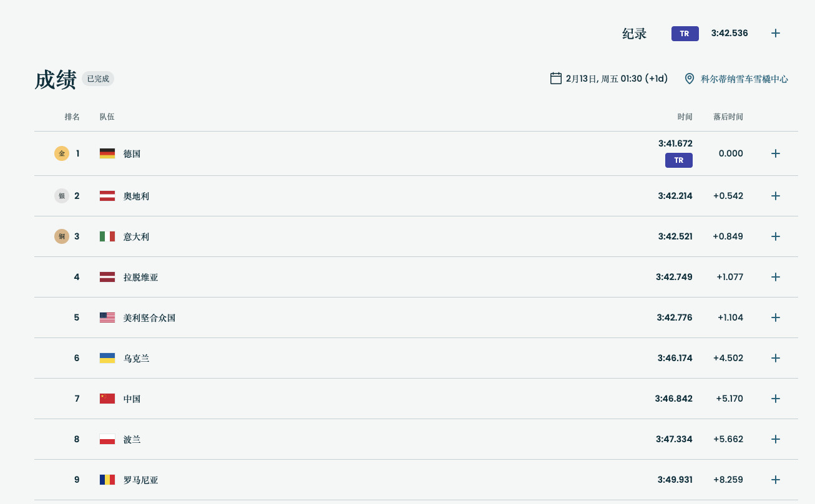Expand Romania's result row details
Screen dimensions: 815x504
pyautogui.click(x=775, y=480)
